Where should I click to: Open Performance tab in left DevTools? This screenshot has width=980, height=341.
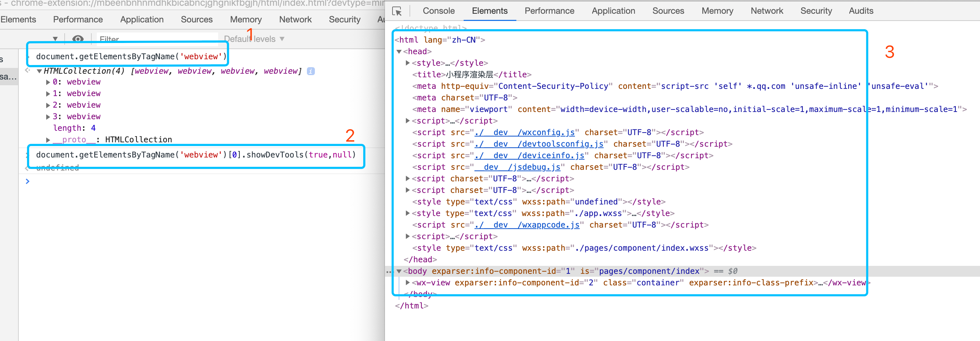[x=78, y=20]
